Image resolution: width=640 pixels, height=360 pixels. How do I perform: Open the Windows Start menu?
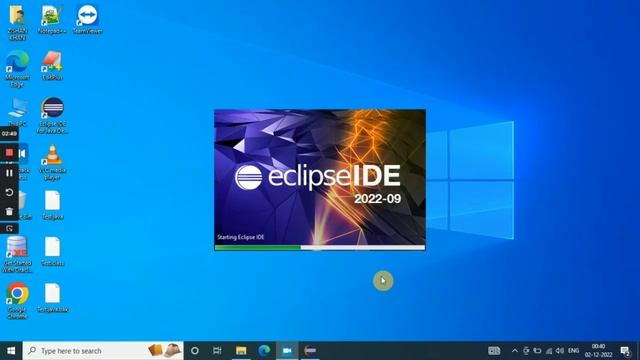tap(11, 351)
